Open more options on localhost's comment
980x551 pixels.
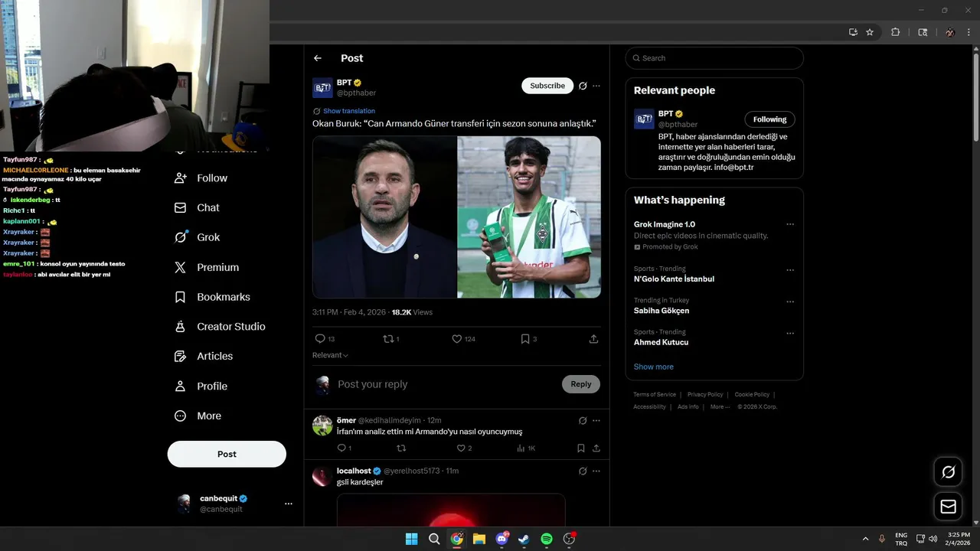click(596, 471)
